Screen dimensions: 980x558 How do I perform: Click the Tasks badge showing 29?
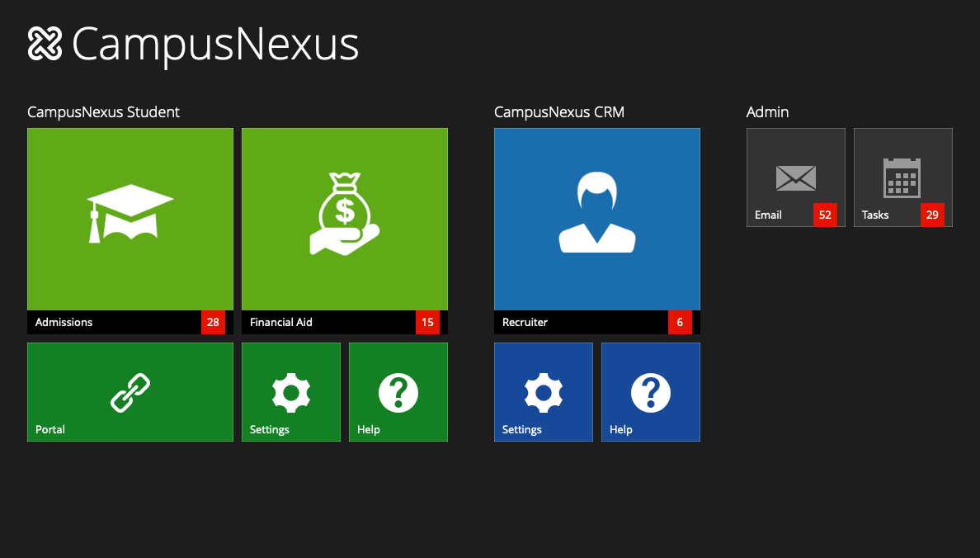tap(932, 215)
